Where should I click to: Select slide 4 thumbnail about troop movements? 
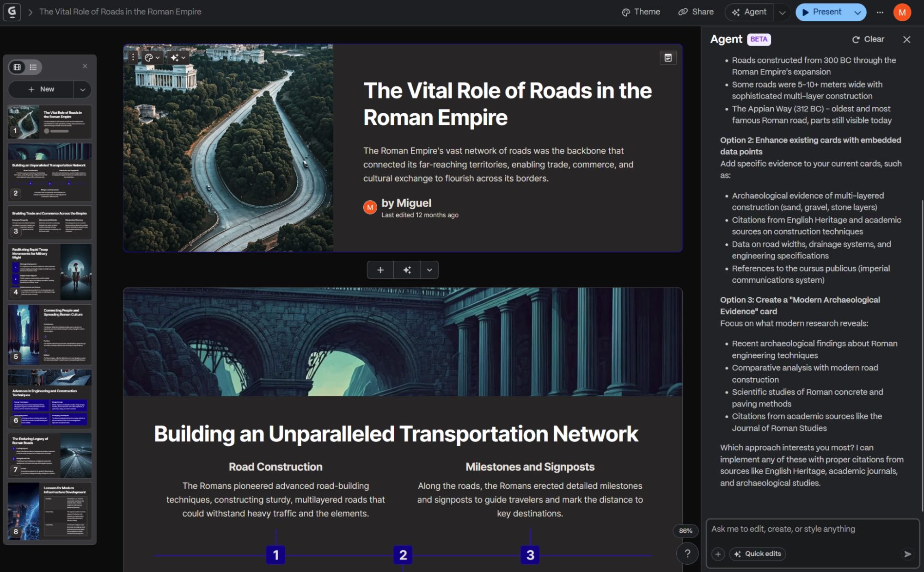(x=49, y=272)
